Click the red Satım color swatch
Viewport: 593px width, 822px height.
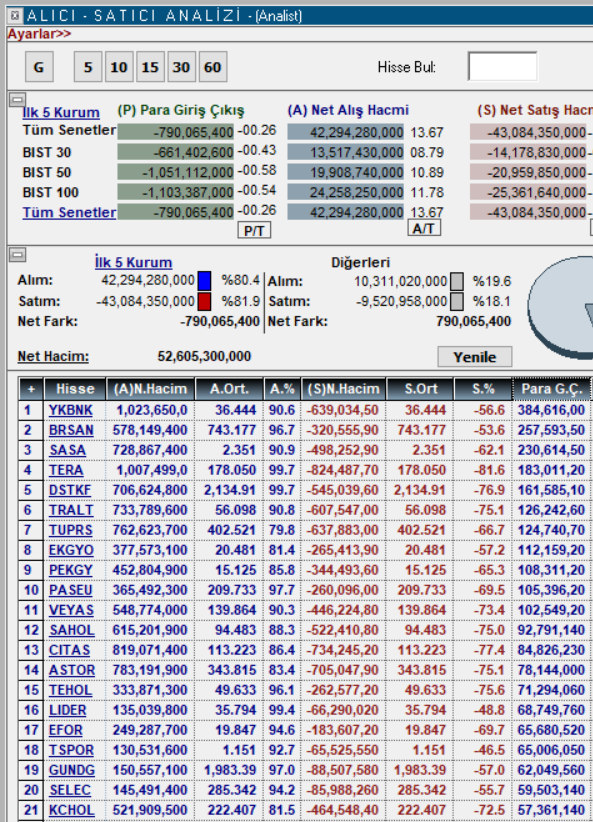204,301
